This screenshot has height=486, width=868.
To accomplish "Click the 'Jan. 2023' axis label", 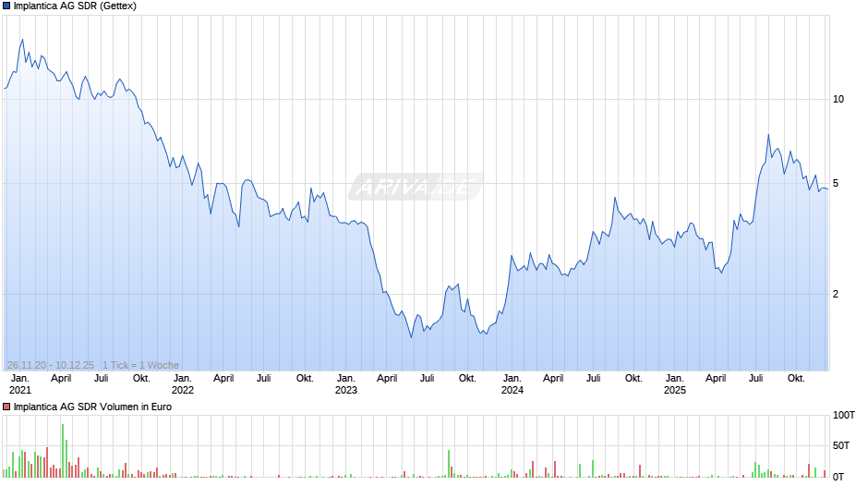I will coord(346,384).
